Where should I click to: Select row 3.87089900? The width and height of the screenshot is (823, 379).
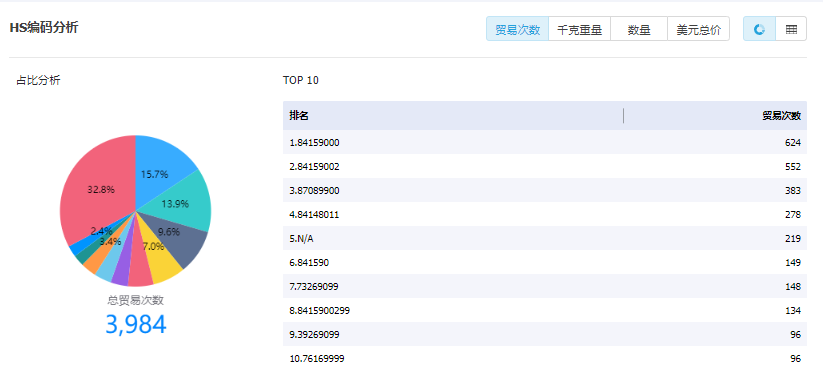point(545,191)
